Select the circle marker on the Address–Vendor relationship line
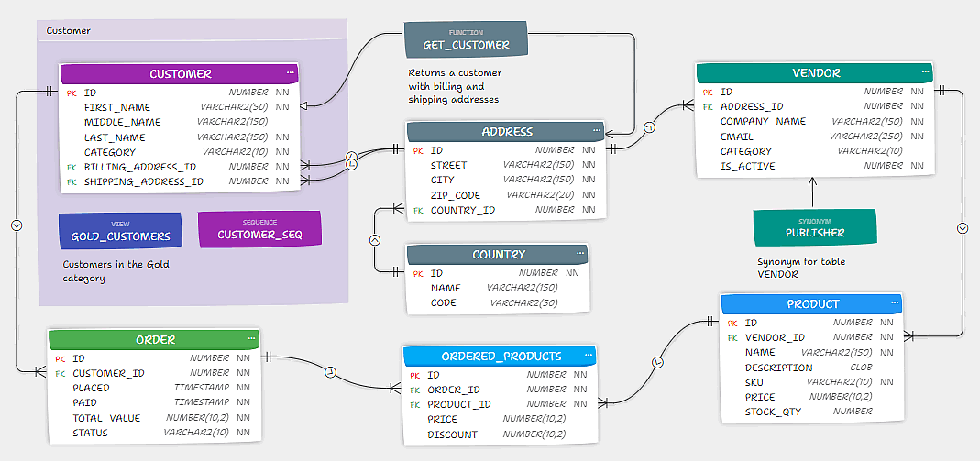 coord(650,127)
